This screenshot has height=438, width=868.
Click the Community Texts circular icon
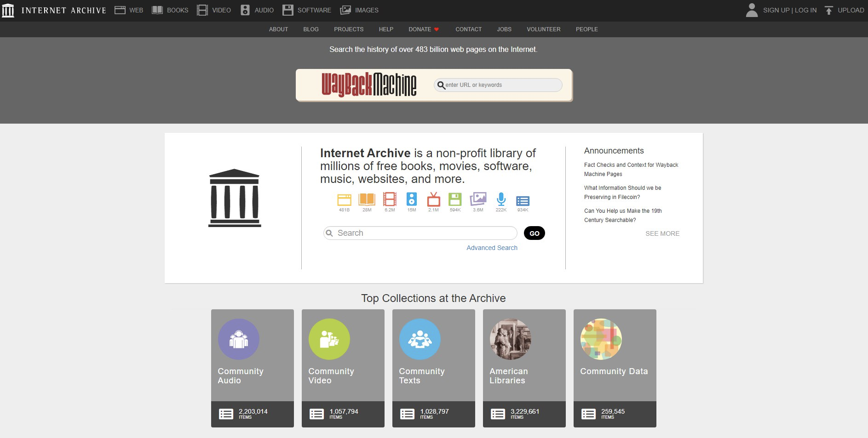click(420, 339)
